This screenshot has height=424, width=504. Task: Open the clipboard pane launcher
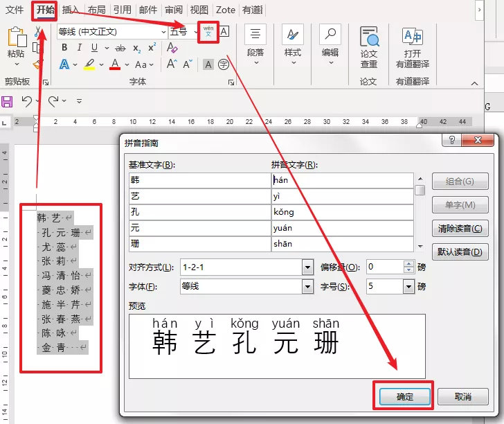(x=46, y=82)
